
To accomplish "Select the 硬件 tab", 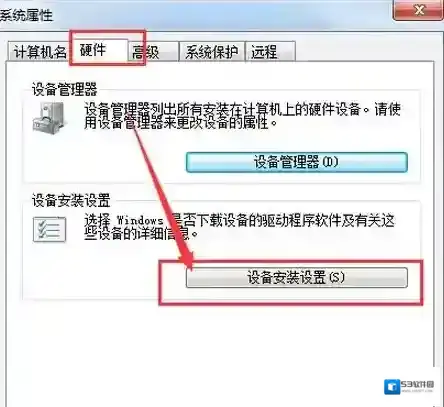I will 100,50.
